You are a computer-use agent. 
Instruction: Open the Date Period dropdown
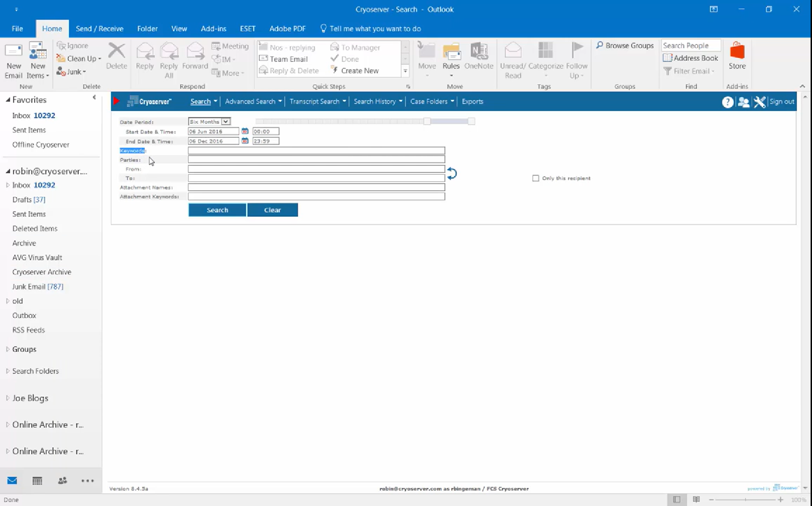click(209, 121)
